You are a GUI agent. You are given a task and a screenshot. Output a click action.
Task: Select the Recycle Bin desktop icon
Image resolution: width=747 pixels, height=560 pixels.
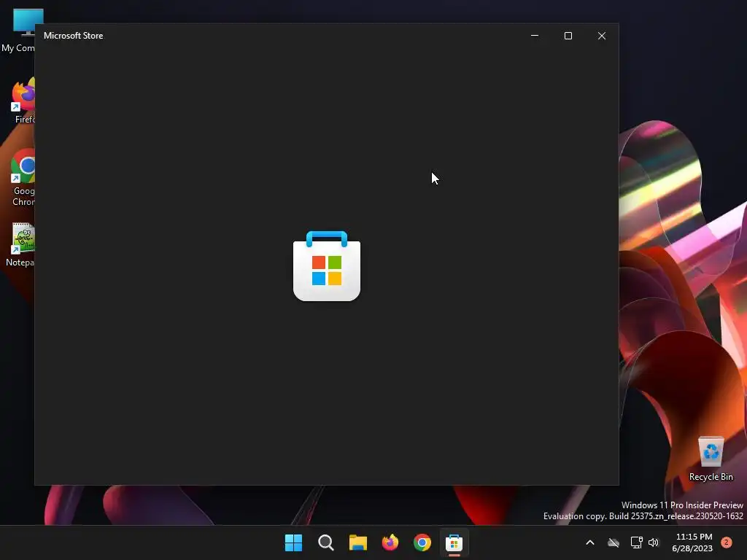point(711,459)
